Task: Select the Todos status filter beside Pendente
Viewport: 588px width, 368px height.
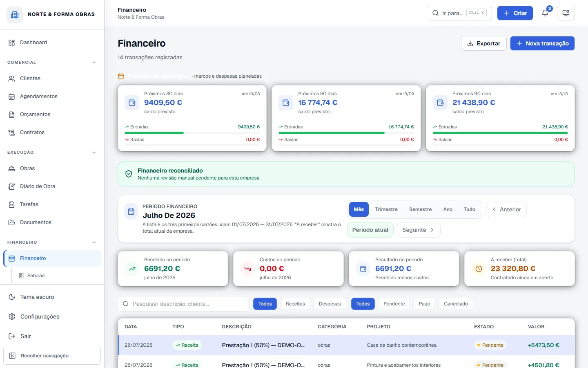Action: [363, 304]
